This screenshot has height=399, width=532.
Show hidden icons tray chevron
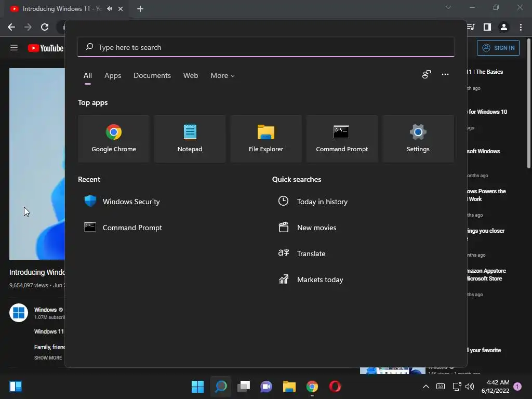(426, 387)
